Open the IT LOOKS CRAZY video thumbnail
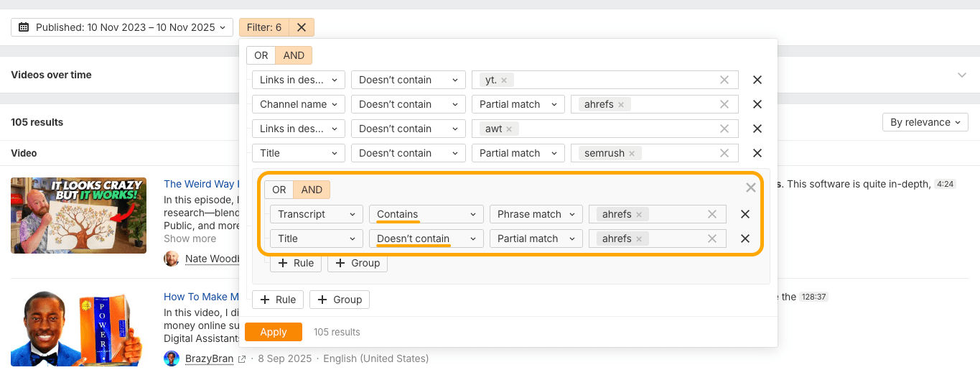The image size is (980, 375). tap(79, 215)
